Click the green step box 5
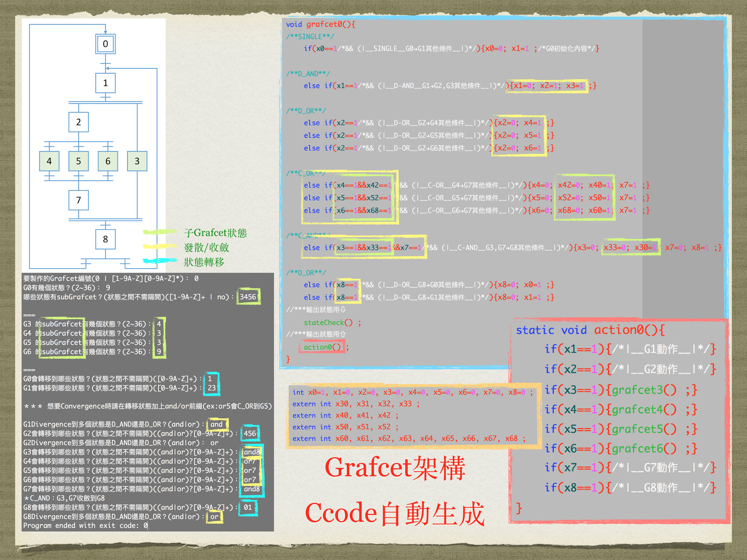This screenshot has width=747, height=560. [78, 161]
